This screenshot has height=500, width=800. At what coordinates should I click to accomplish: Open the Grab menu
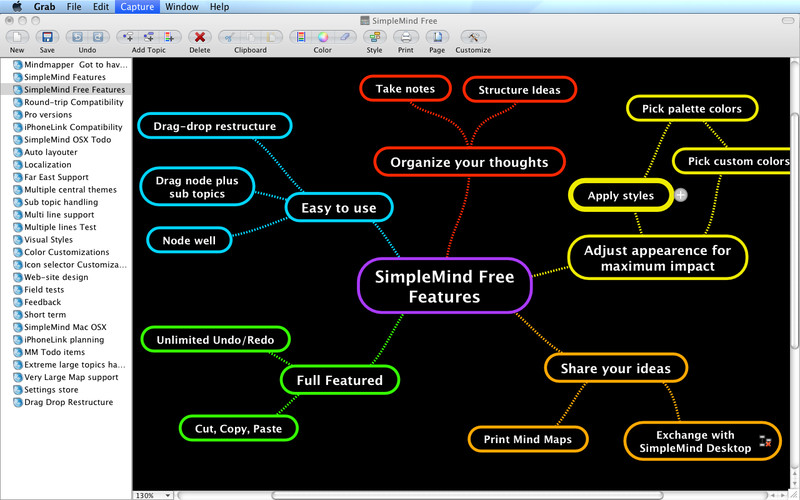click(x=44, y=7)
